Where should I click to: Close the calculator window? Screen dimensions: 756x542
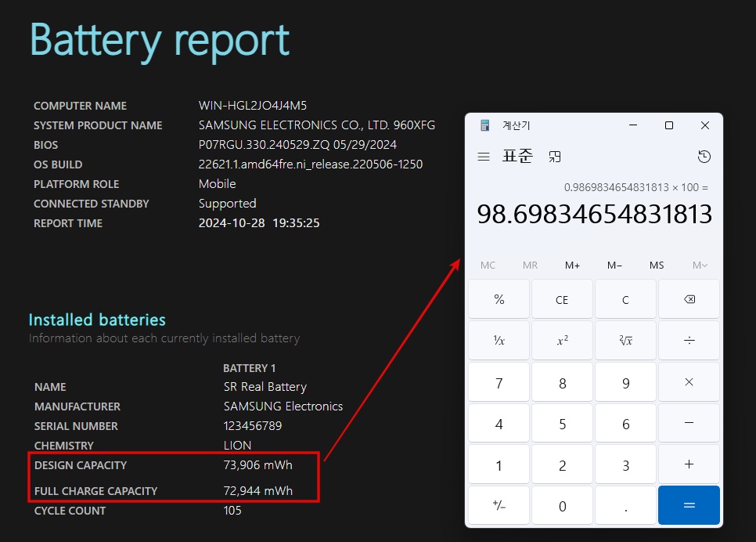(x=705, y=125)
